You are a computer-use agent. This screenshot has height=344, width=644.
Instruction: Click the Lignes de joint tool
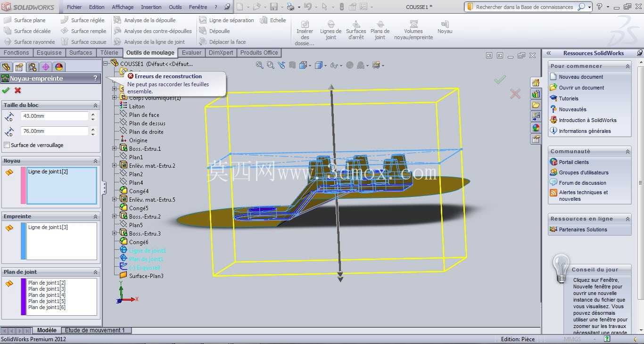coord(330,30)
